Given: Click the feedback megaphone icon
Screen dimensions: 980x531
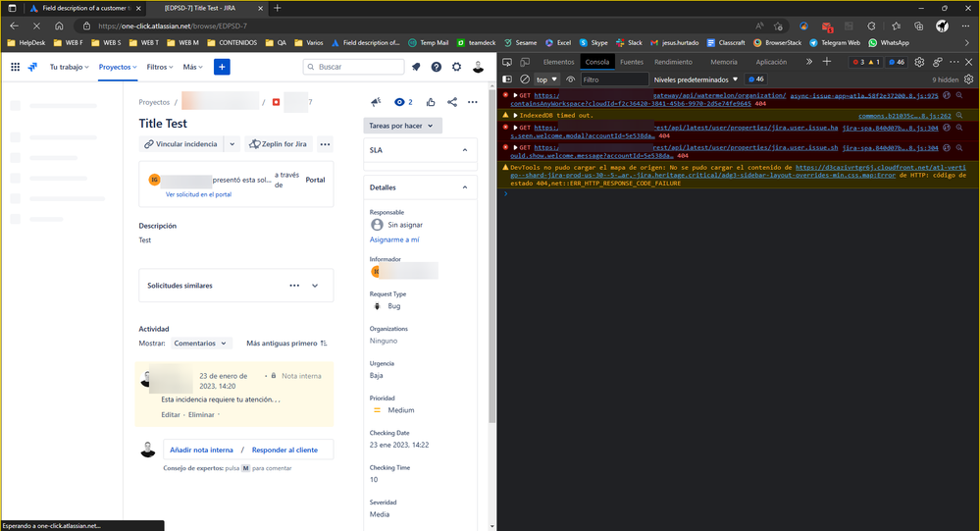Looking at the screenshot, I should click(377, 102).
